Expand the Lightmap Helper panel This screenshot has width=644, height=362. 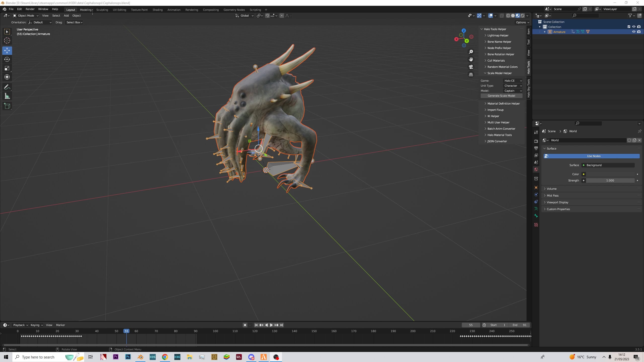pos(498,35)
